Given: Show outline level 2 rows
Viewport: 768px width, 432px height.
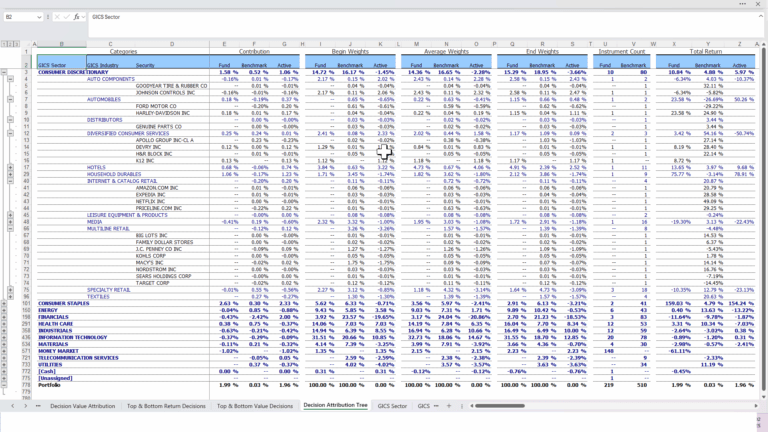Looking at the screenshot, I should click(x=11, y=44).
